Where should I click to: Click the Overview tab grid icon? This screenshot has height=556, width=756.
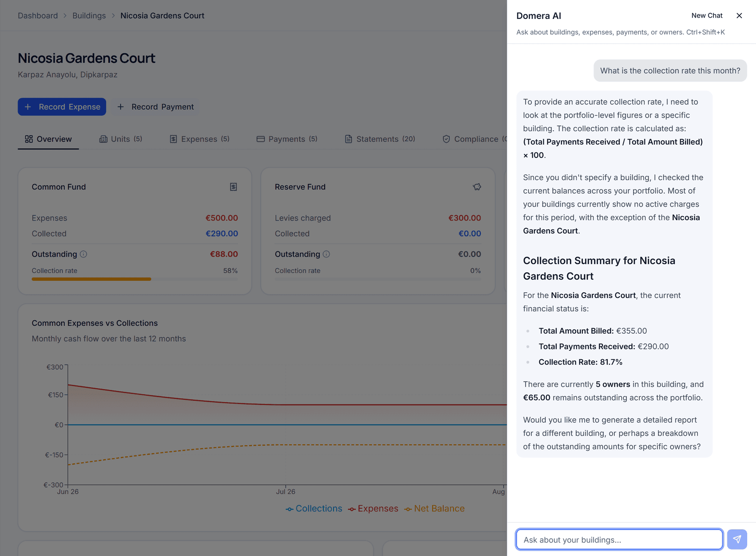(x=29, y=139)
